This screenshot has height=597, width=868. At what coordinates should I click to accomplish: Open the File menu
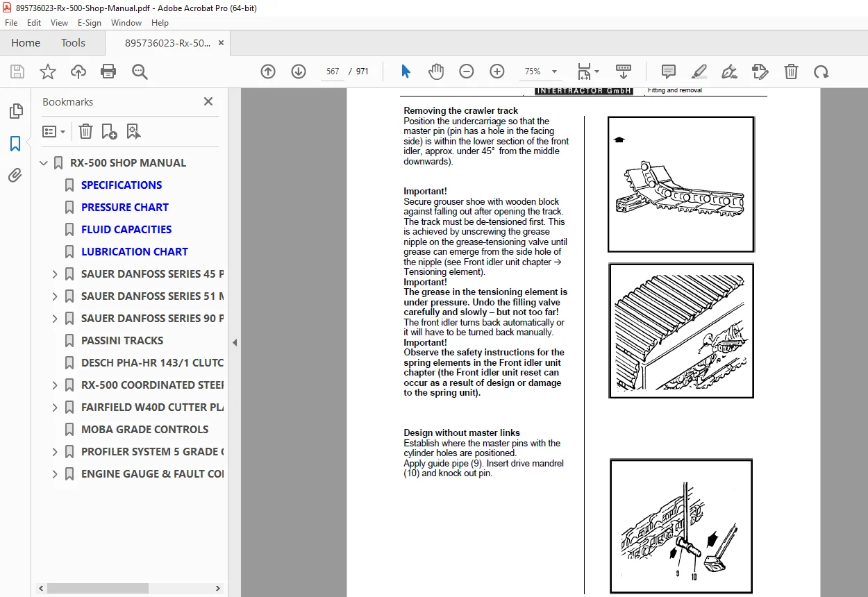coord(11,23)
